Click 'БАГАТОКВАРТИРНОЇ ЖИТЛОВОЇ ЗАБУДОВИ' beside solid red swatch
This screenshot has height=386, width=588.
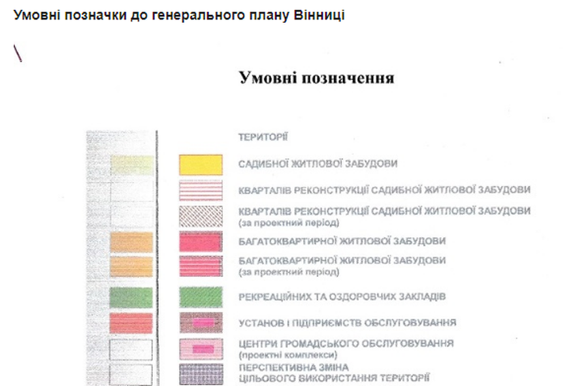tap(342, 241)
